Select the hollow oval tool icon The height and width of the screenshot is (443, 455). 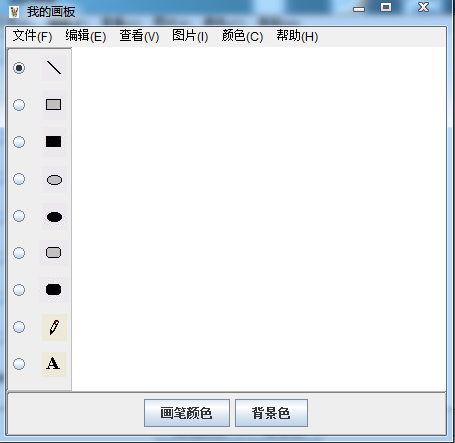[54, 180]
